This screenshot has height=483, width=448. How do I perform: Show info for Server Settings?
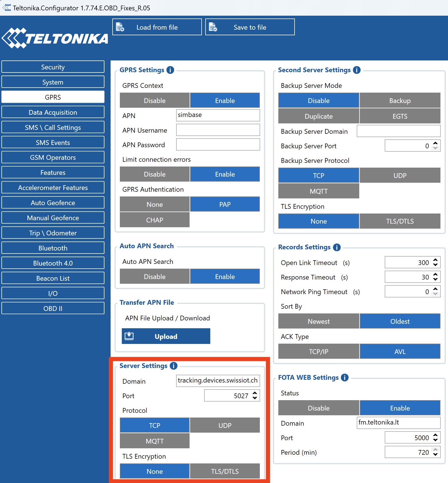(x=173, y=366)
